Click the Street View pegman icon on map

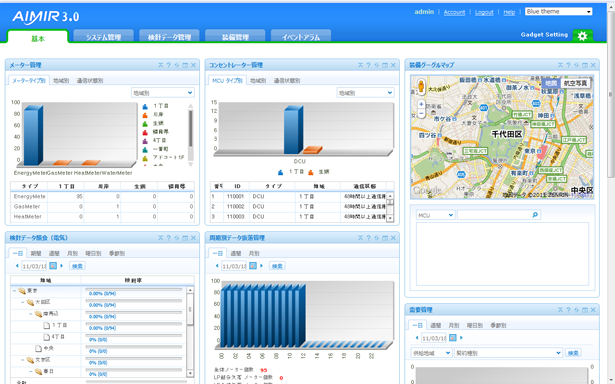(x=421, y=86)
